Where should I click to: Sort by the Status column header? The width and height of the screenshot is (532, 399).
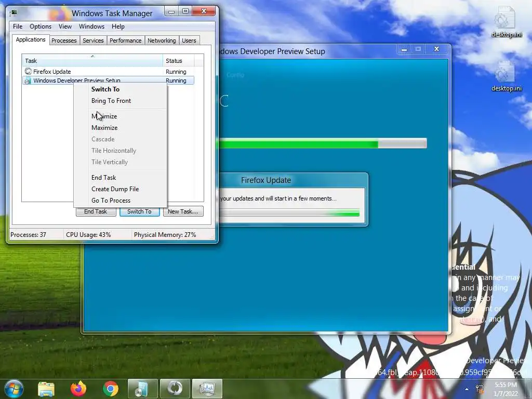click(179, 60)
